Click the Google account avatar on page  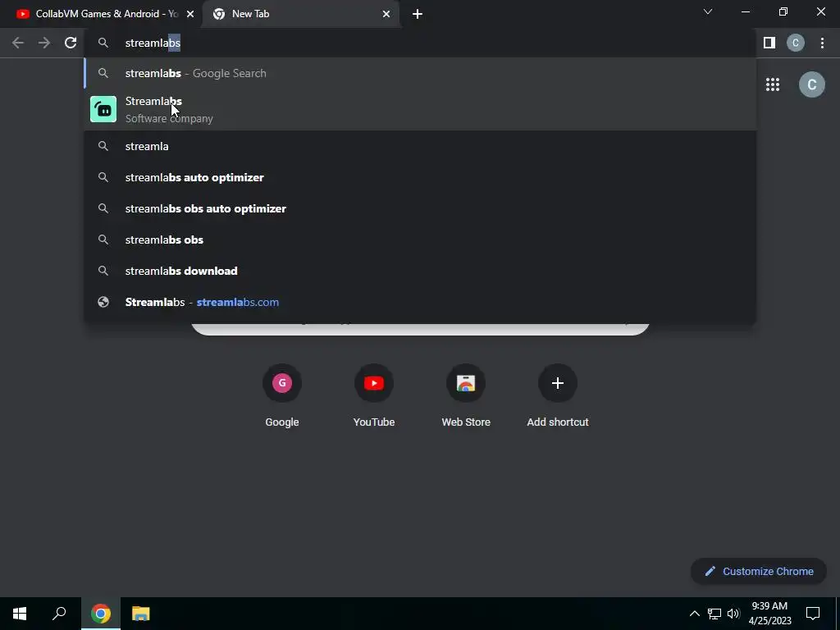[x=811, y=84]
